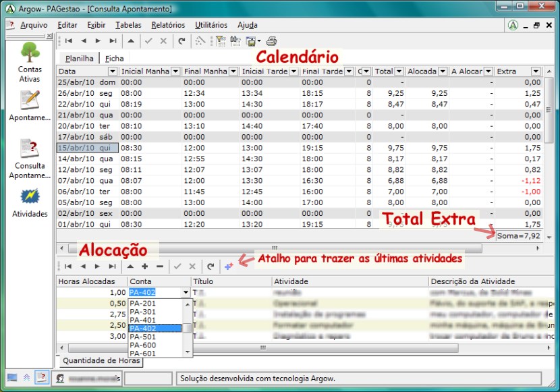Open the Total column filter dropdown
This screenshot has height=392, width=560.
pyautogui.click(x=399, y=72)
